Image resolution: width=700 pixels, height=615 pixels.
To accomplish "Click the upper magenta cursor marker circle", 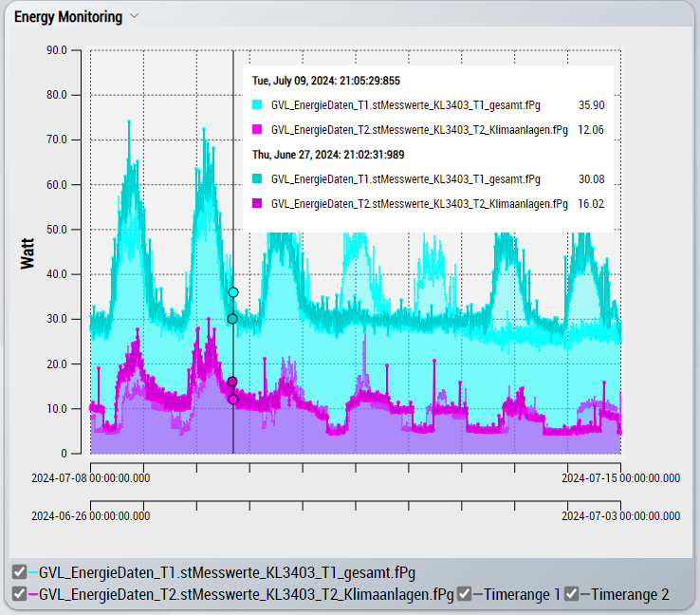I will pyautogui.click(x=232, y=382).
